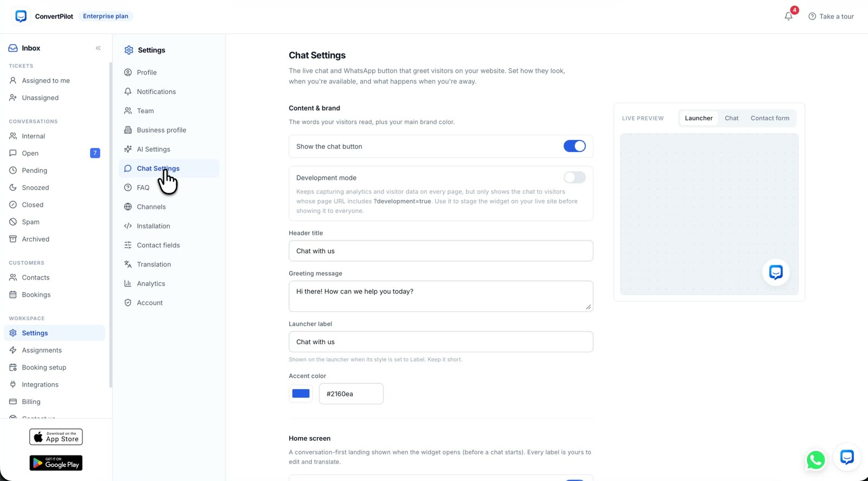Collapse the Inbox sidebar with the chevron
Viewport: 868px width, 481px height.
pos(98,48)
